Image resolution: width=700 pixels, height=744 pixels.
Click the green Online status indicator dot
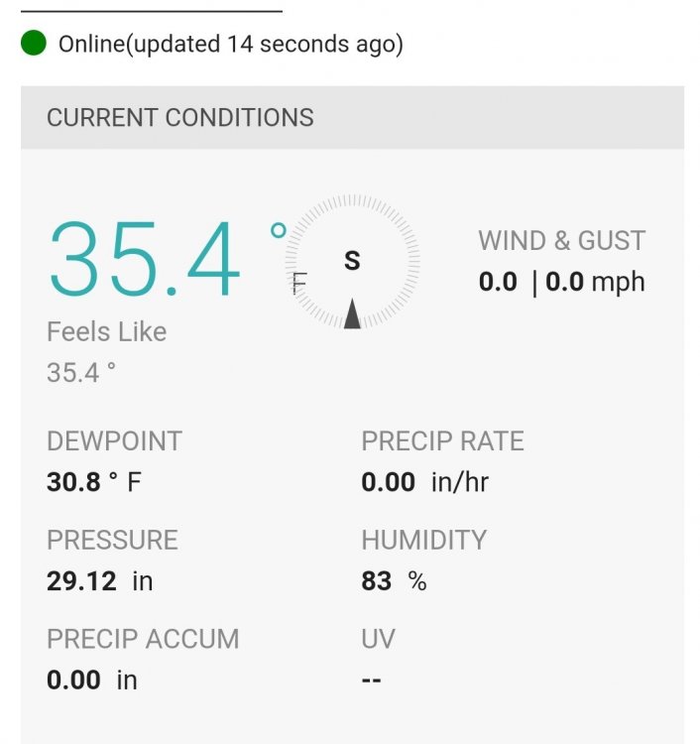click(34, 43)
